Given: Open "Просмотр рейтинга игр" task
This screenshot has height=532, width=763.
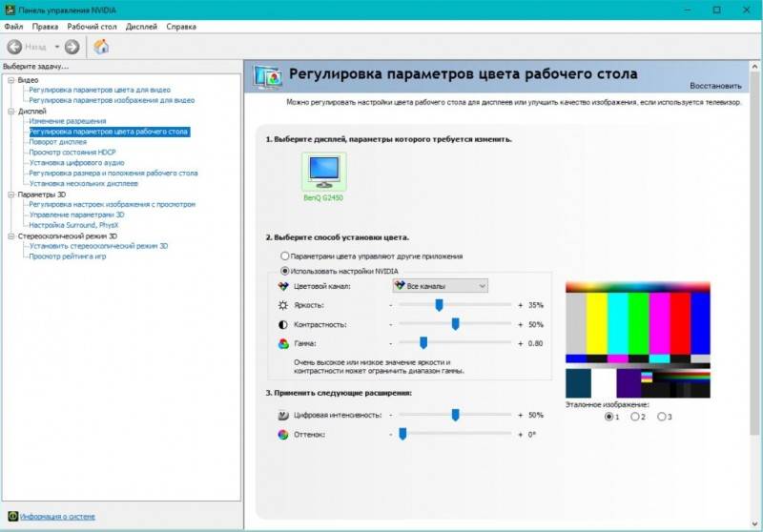Looking at the screenshot, I should [68, 256].
